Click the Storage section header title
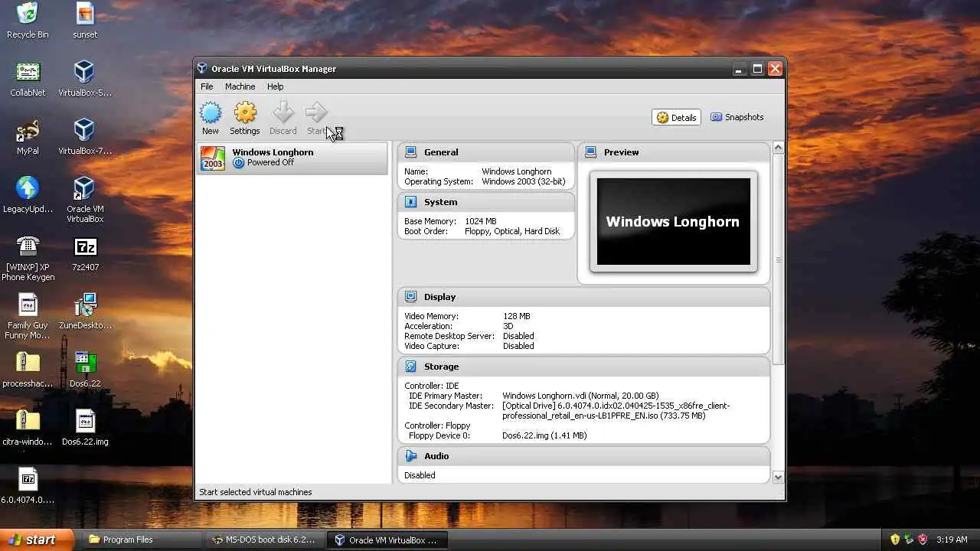Viewport: 980px width, 551px height. tap(441, 367)
